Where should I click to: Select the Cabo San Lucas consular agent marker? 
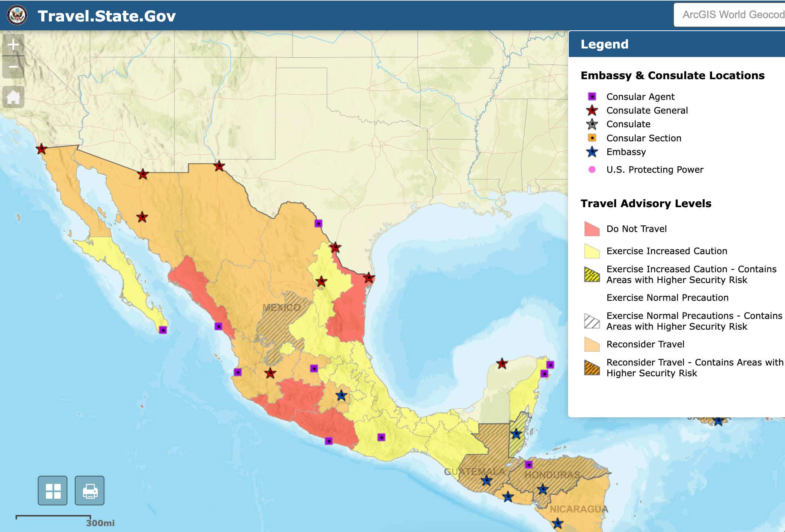click(x=163, y=330)
